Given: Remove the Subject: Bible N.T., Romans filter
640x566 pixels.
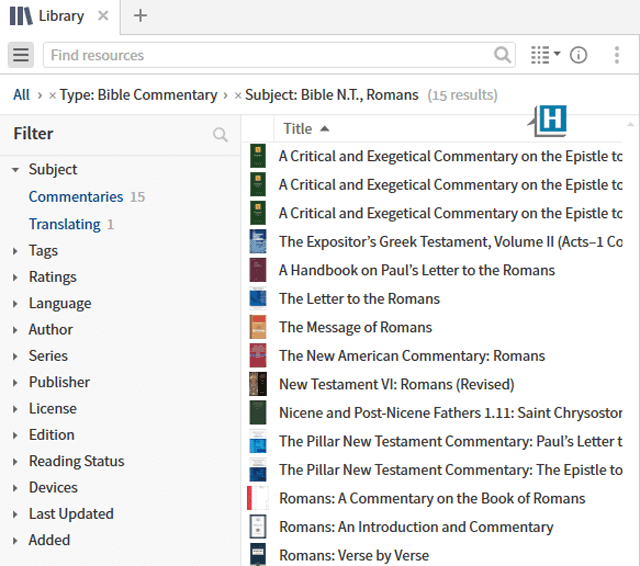Looking at the screenshot, I should click(x=238, y=95).
